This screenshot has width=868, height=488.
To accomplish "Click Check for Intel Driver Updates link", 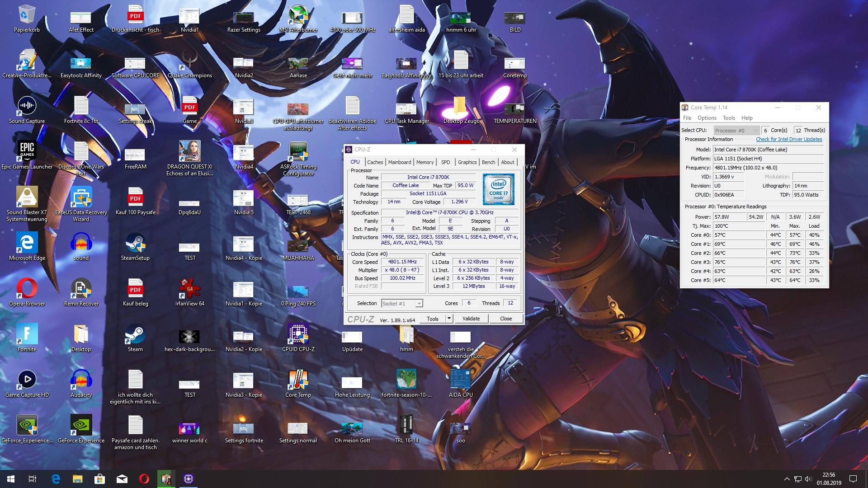I will (x=789, y=139).
